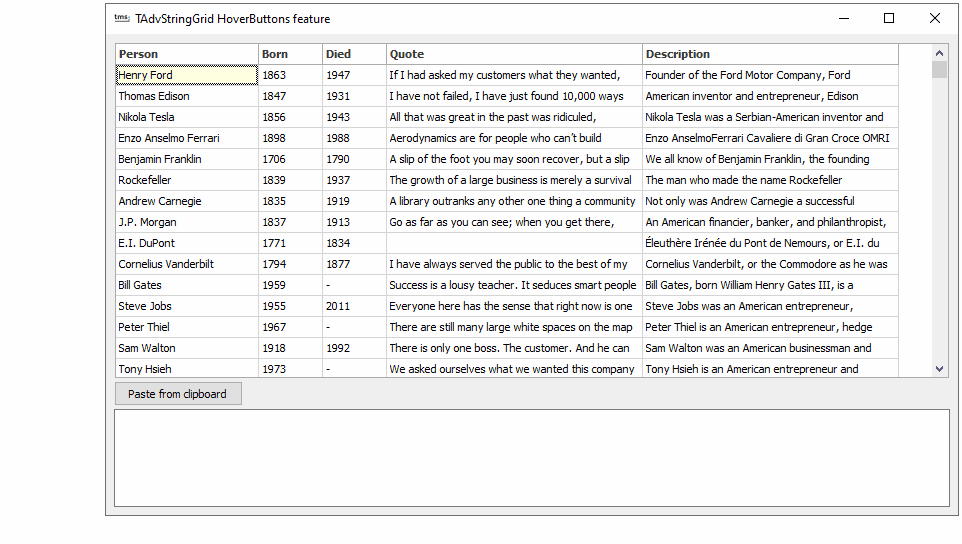
Task: Click born year 1959
Action: pyautogui.click(x=290, y=285)
